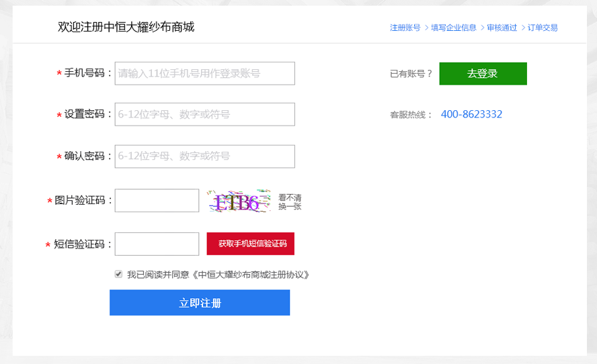Screen dimensions: 597x364
Task: Focus the 设置密码 password field
Action: pyautogui.click(x=205, y=114)
